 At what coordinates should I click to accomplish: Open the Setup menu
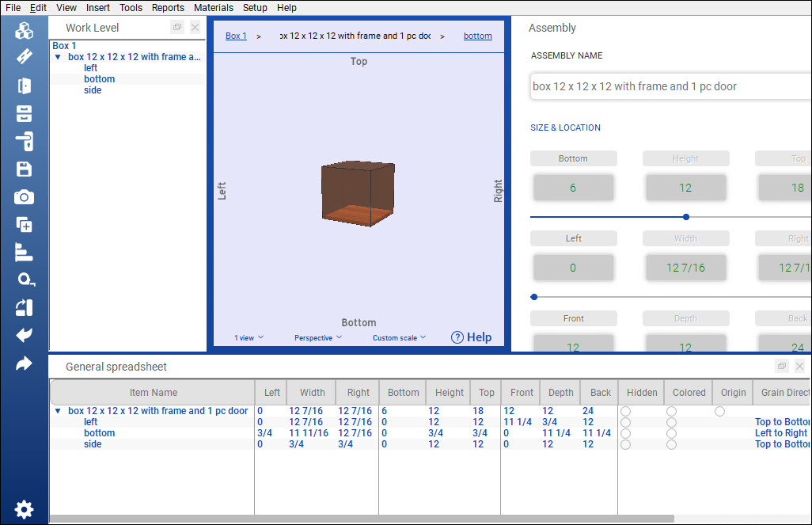pyautogui.click(x=255, y=8)
